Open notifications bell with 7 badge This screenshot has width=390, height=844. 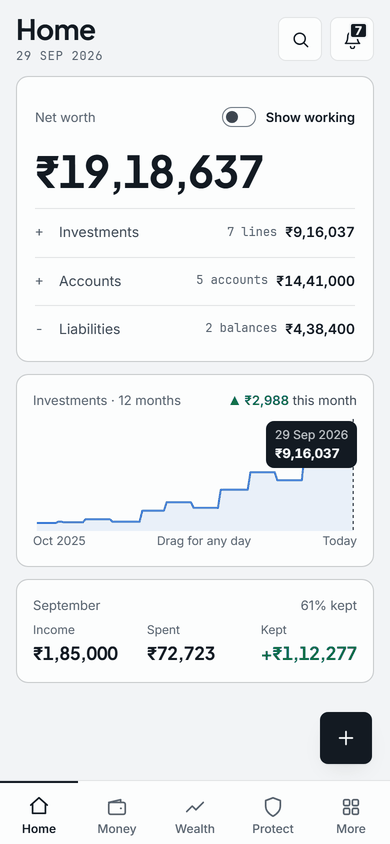pos(352,39)
